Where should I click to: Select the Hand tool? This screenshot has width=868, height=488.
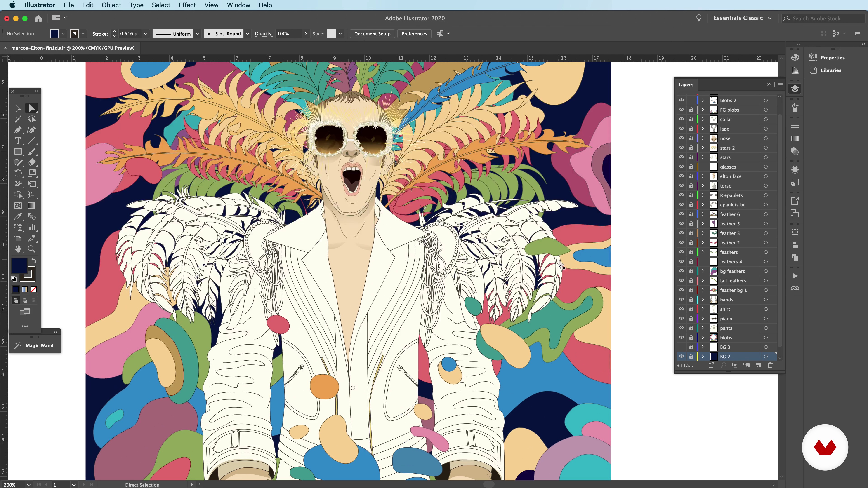18,249
